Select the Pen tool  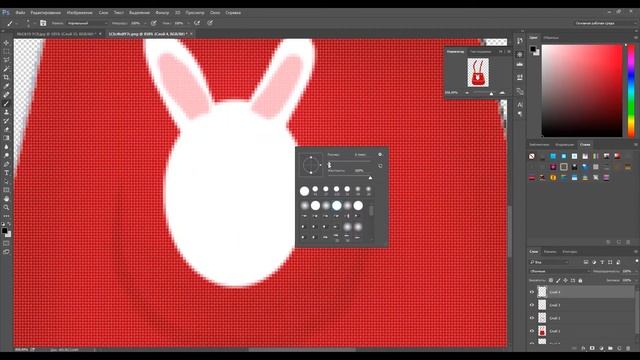pos(6,164)
